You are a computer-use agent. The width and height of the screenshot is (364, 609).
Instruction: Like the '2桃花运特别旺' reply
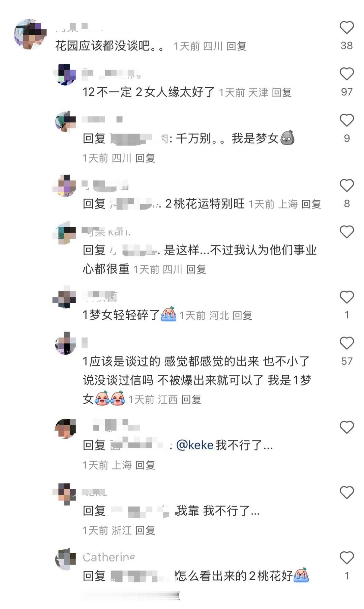346,185
